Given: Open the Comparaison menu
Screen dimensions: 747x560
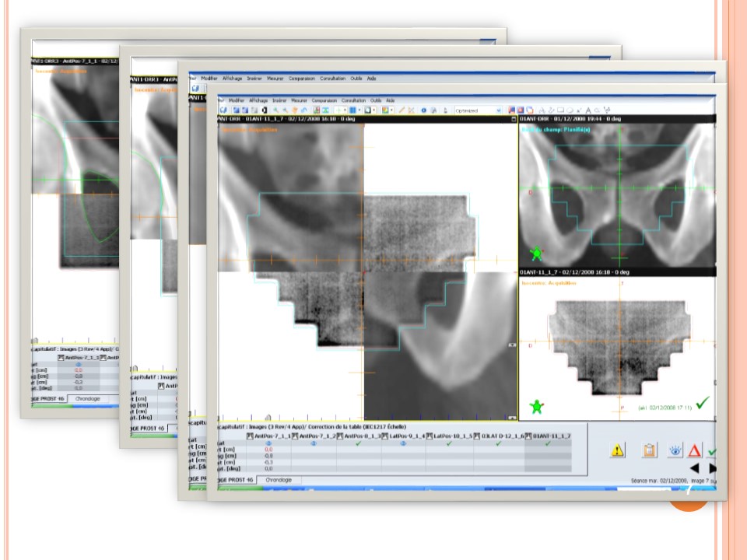Looking at the screenshot, I should tap(324, 100).
